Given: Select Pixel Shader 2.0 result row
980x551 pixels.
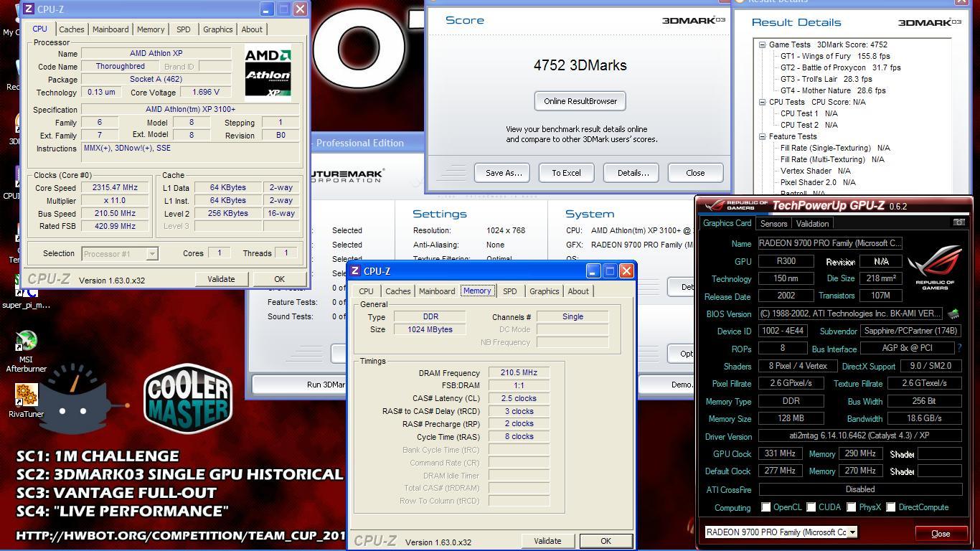Looking at the screenshot, I should coord(818,182).
